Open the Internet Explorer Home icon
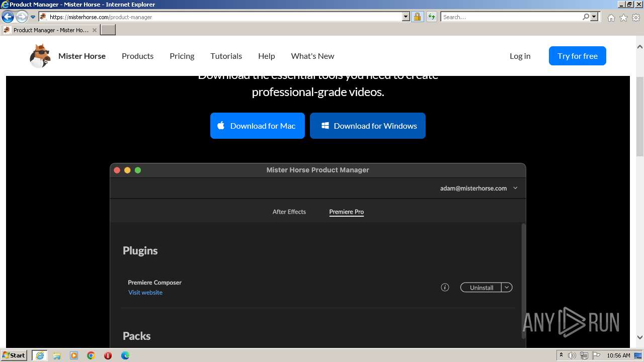The image size is (644, 362). (611, 18)
